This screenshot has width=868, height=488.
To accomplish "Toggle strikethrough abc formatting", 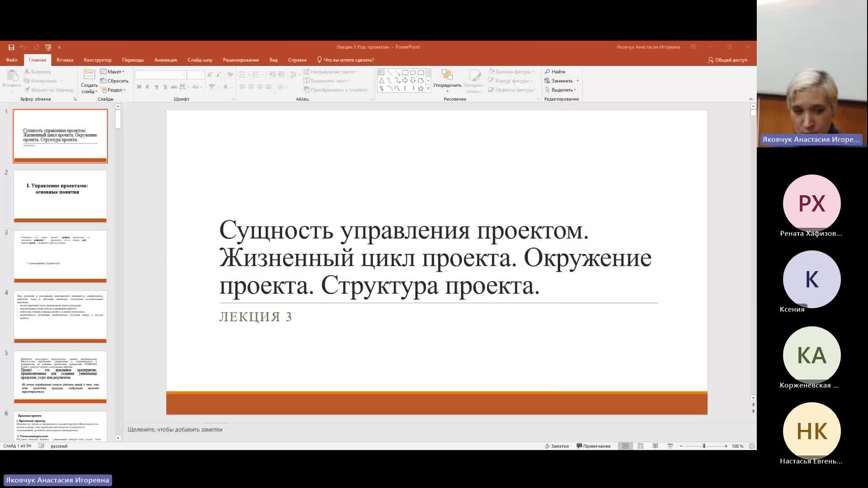I will [174, 87].
